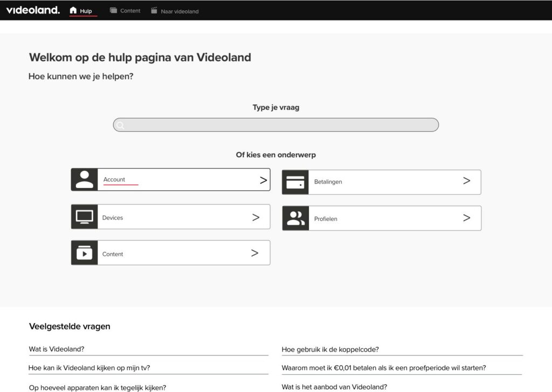Open the Content topic card
552x392 pixels.
point(171,253)
